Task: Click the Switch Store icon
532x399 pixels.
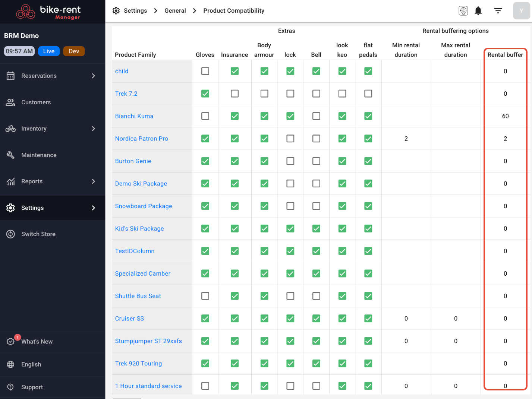Action: [10, 234]
